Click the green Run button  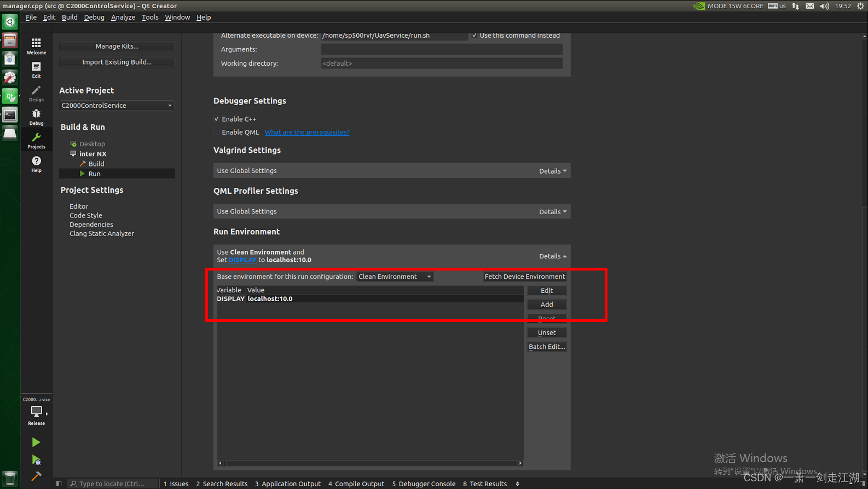point(36,442)
